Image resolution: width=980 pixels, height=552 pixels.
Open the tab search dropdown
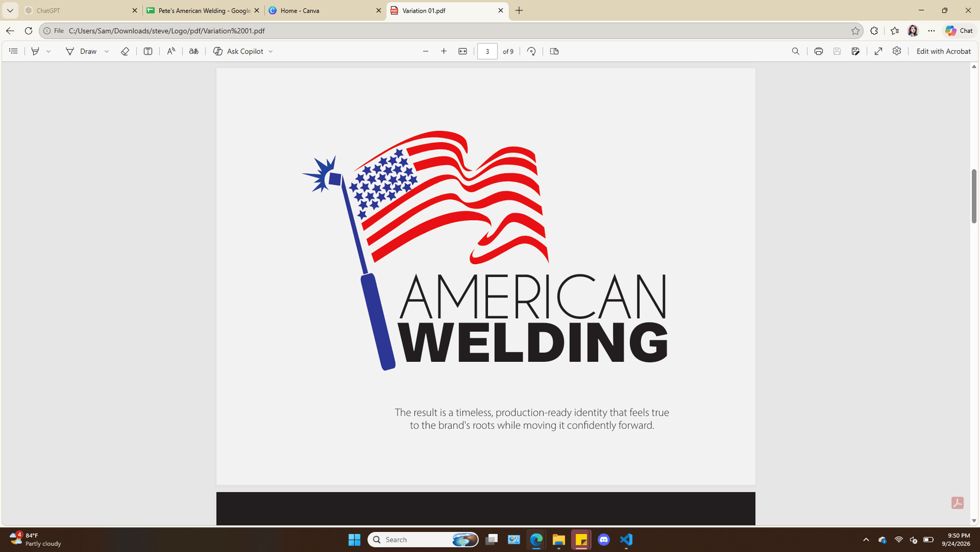(x=10, y=10)
